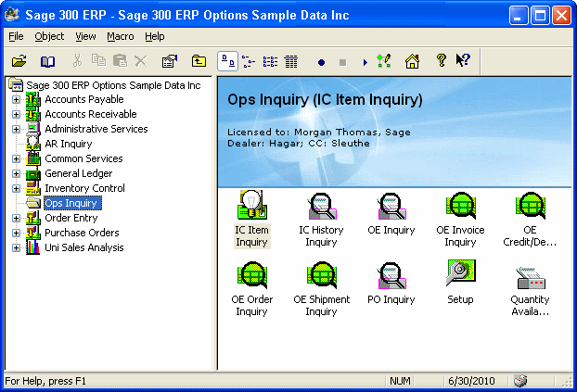Expand the Accounts Receivable tree node
Viewport: 577px width, 392px height.
[x=16, y=114]
